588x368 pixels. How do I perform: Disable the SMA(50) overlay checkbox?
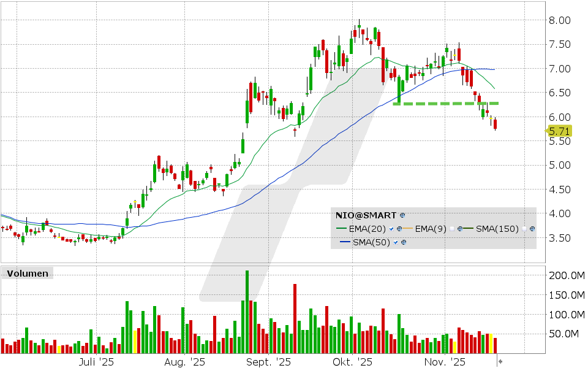coord(395,242)
